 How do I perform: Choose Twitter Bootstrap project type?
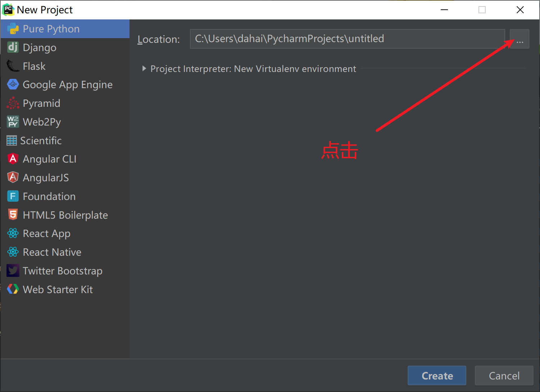pyautogui.click(x=65, y=271)
